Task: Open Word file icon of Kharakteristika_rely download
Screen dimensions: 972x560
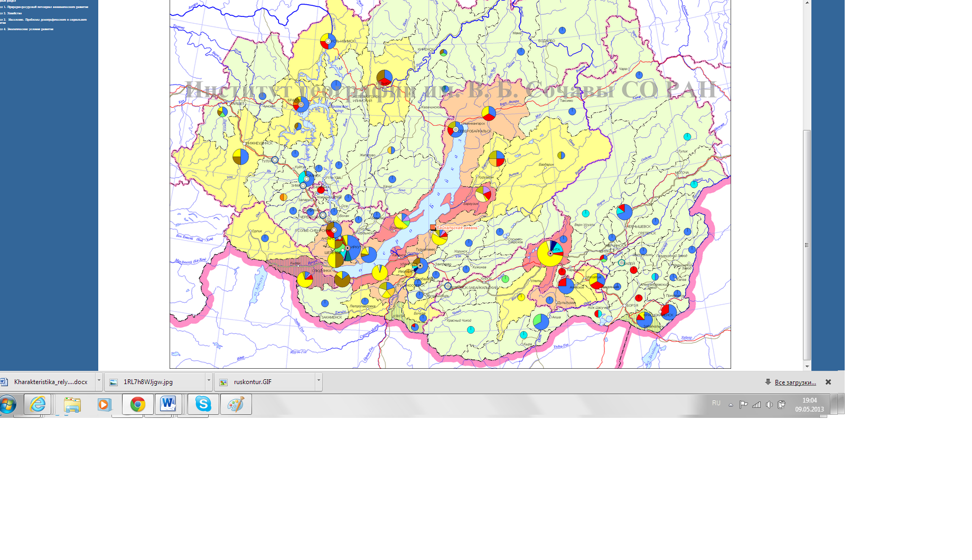Action: 4,382
